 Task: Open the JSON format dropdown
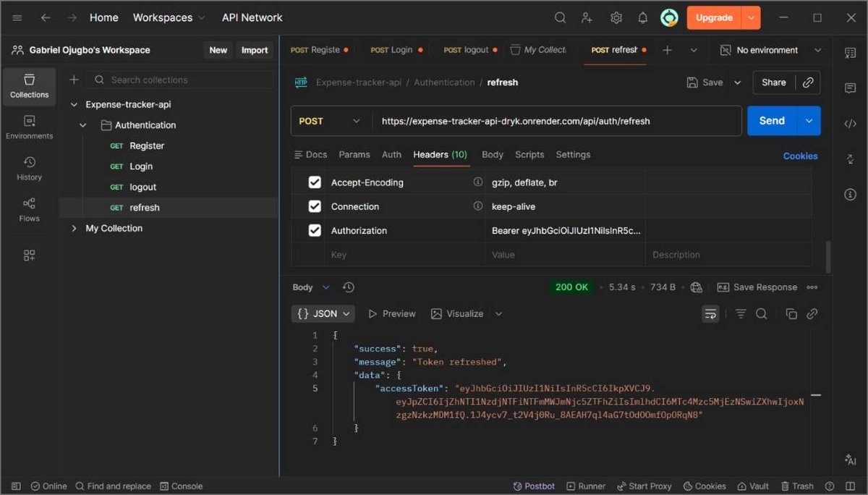click(x=323, y=313)
